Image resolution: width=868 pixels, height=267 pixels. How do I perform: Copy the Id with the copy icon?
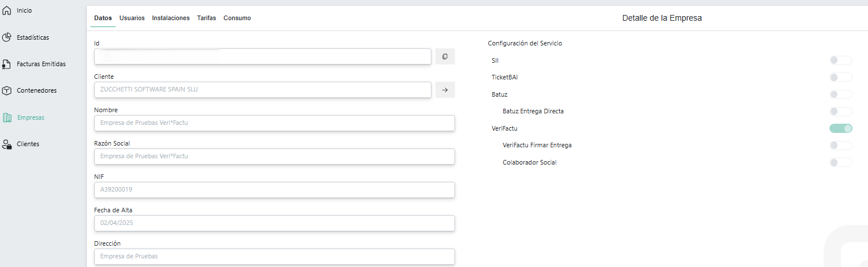tap(445, 56)
